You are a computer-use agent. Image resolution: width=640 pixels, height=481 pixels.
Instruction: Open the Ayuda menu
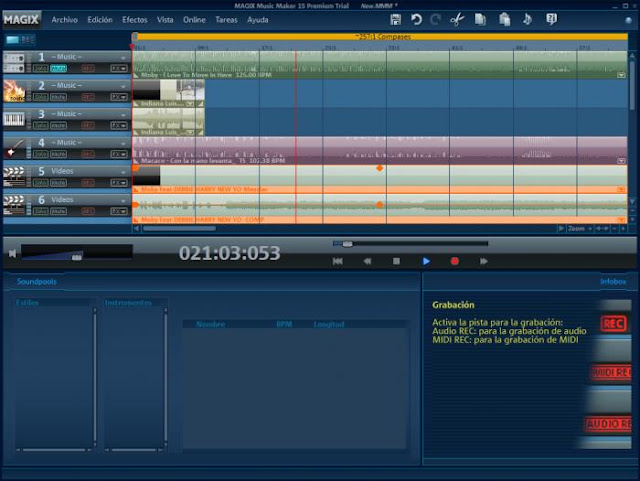point(258,20)
